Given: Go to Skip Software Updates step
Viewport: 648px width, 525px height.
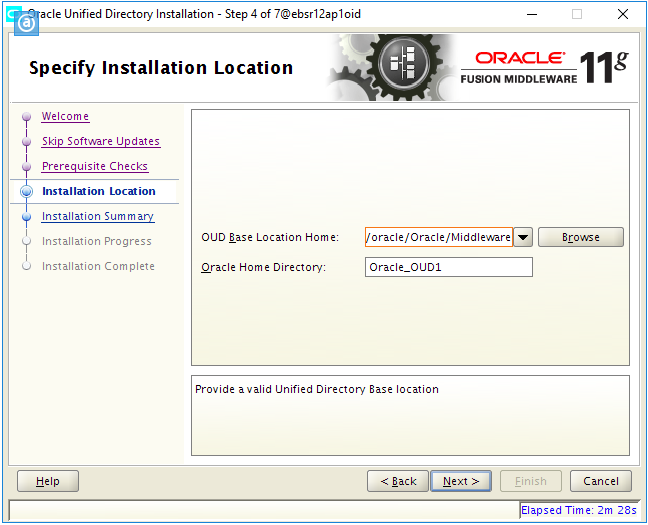Looking at the screenshot, I should 101,141.
